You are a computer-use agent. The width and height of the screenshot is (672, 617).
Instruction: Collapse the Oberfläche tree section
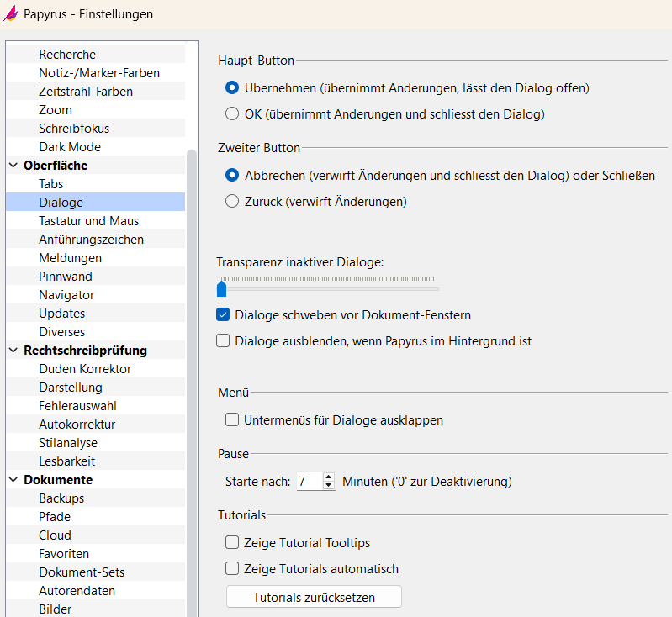pos(13,166)
